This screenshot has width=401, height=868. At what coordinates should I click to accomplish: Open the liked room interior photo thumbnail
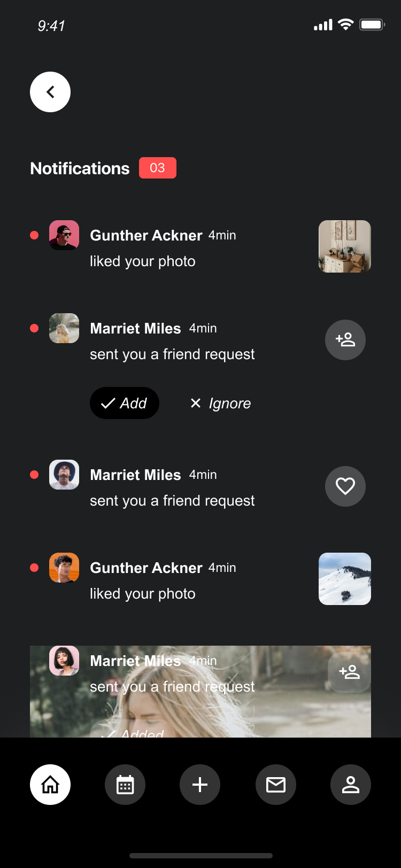coord(345,246)
